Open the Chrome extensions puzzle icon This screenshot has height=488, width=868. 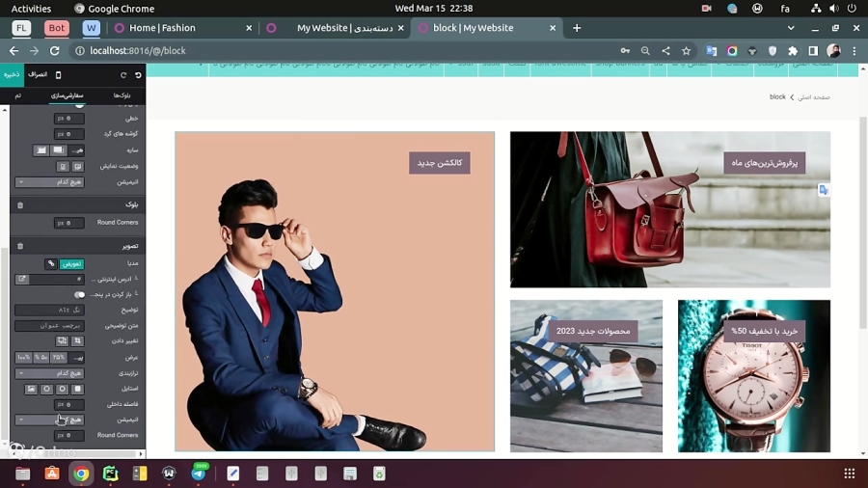coord(793,51)
